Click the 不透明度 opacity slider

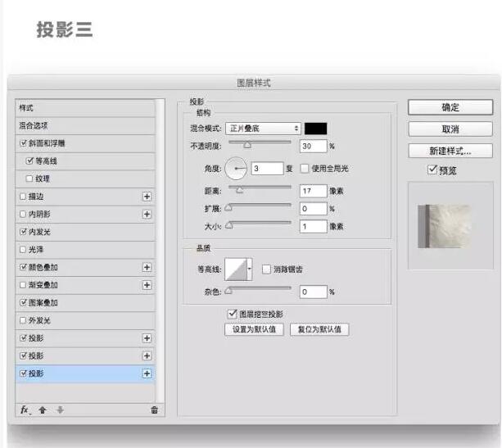[260, 143]
